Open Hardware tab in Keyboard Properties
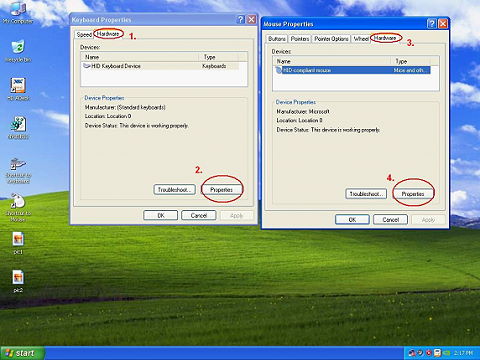Viewport: 480px width, 360px height. tap(108, 34)
